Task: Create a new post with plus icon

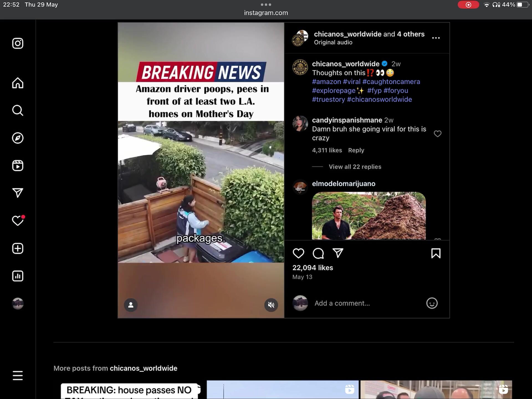Action: 18,248
